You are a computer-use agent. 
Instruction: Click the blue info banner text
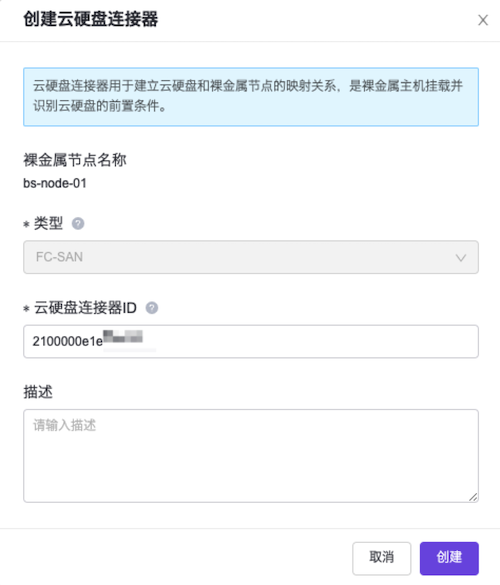coord(248,96)
